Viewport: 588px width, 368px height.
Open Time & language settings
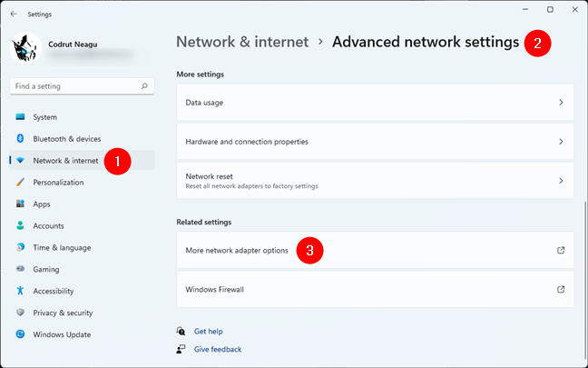[x=83, y=247]
